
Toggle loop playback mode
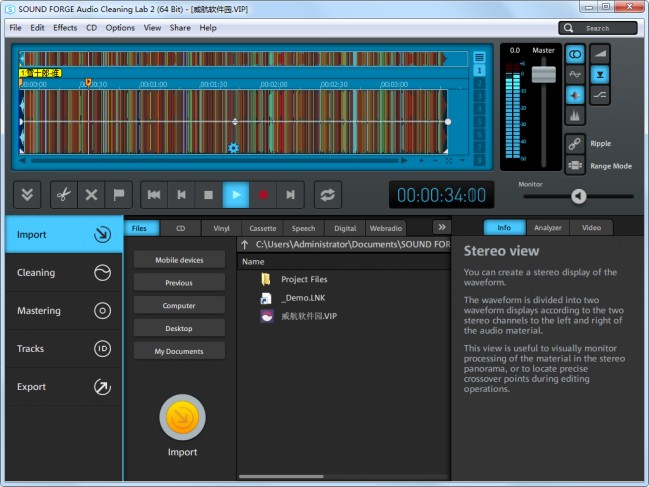[327, 194]
